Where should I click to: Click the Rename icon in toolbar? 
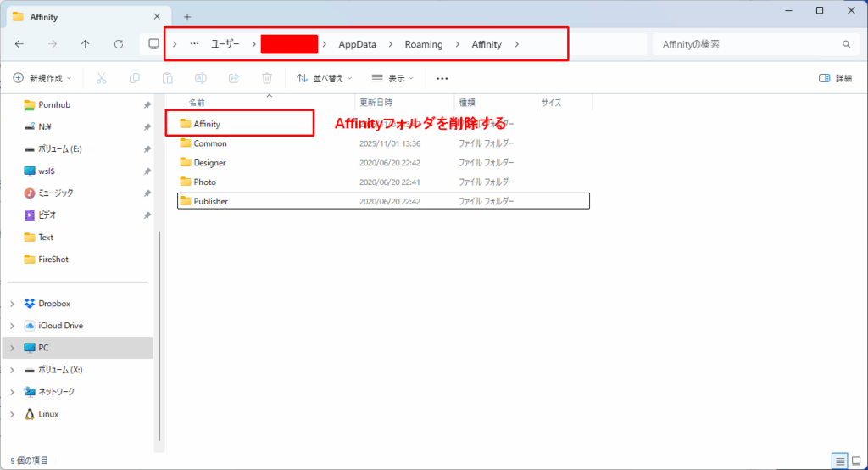(201, 78)
